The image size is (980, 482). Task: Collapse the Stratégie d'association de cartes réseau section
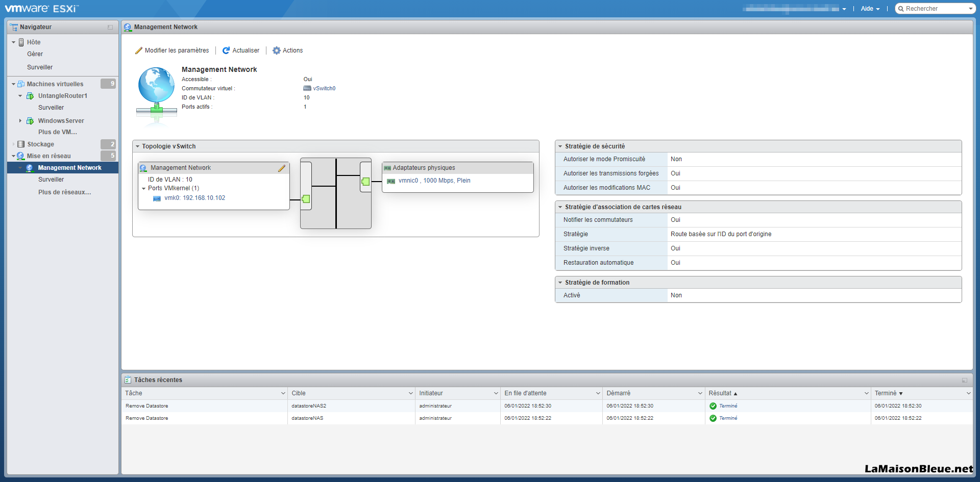[x=560, y=207]
